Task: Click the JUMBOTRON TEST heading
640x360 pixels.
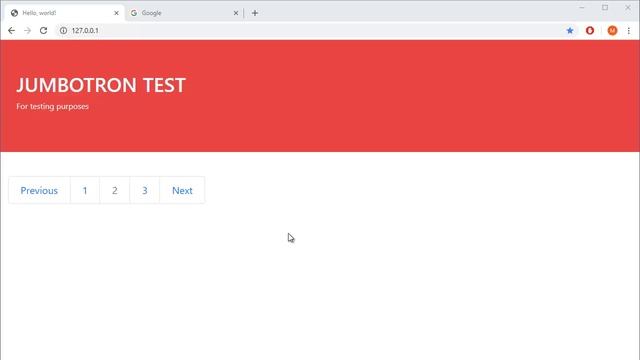Action: pyautogui.click(x=101, y=85)
